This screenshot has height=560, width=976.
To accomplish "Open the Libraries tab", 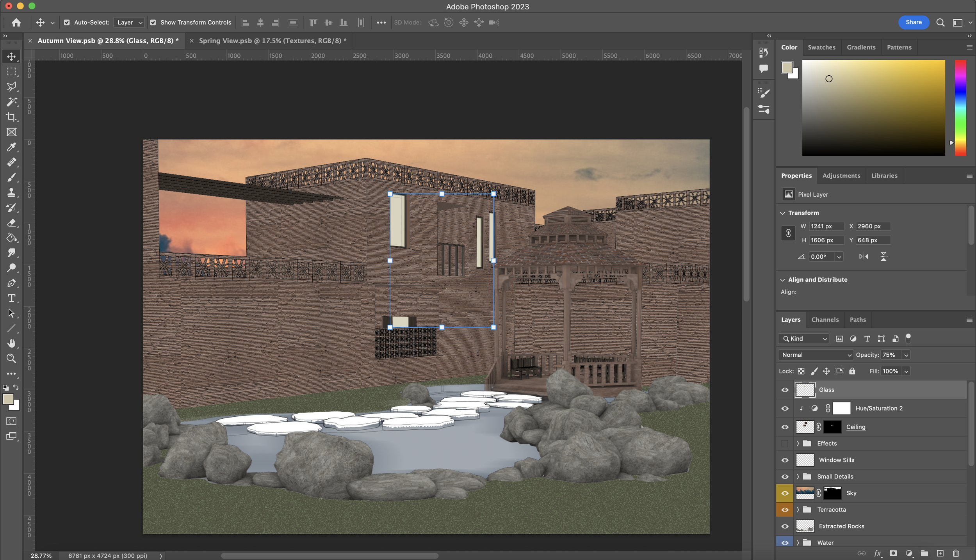I will (x=884, y=176).
